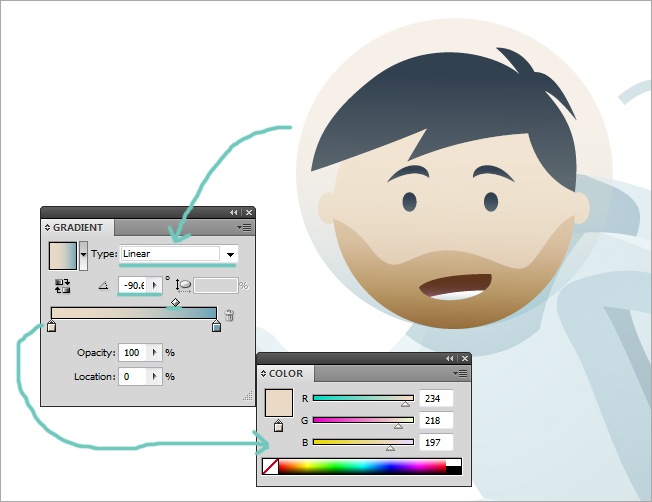Click the G channel slider
This screenshot has width=652, height=502.
pyautogui.click(x=363, y=420)
